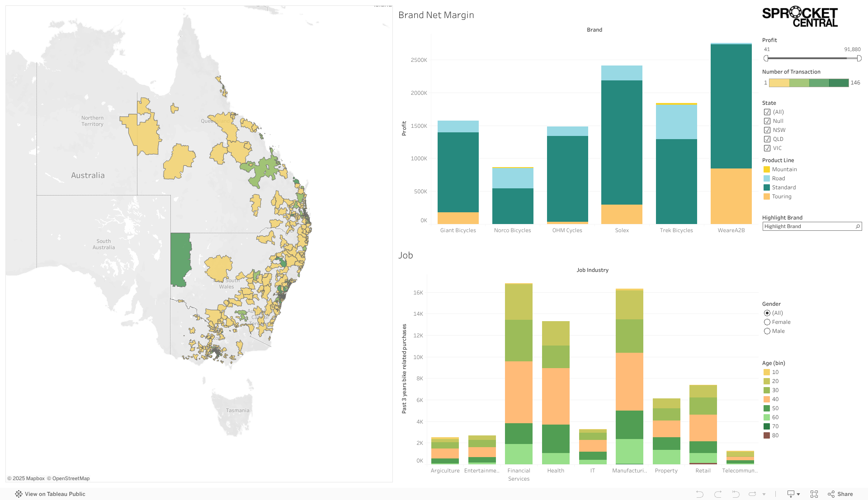The height and width of the screenshot is (500, 868).
Task: Open the dropdown arrow next to Download icon
Action: click(x=798, y=494)
